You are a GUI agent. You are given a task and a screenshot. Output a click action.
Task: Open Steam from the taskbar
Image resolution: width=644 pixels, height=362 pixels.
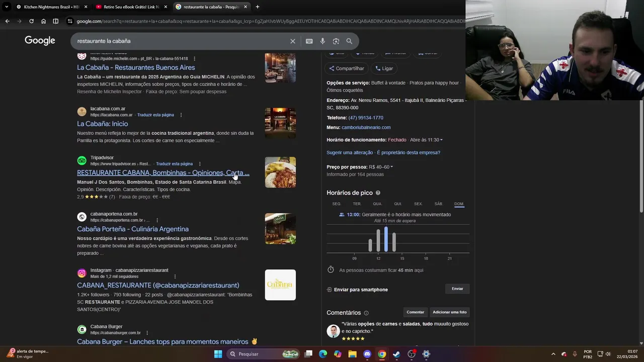[396, 354]
